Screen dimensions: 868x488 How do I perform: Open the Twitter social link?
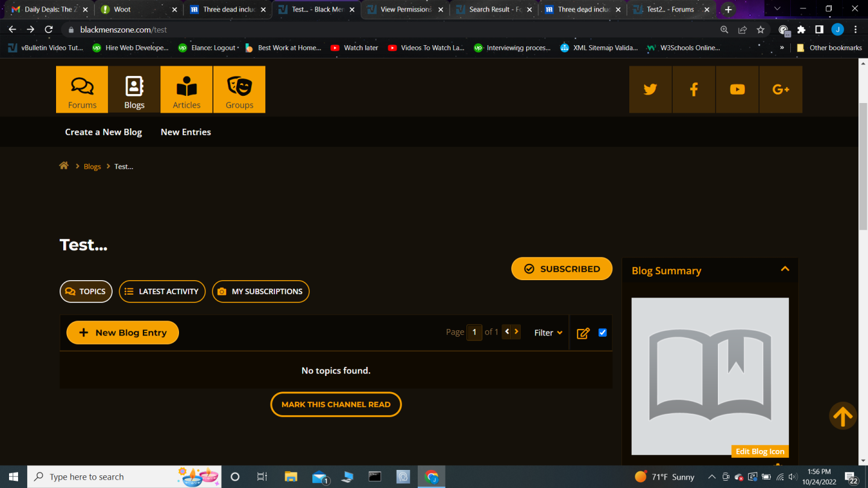pos(650,90)
